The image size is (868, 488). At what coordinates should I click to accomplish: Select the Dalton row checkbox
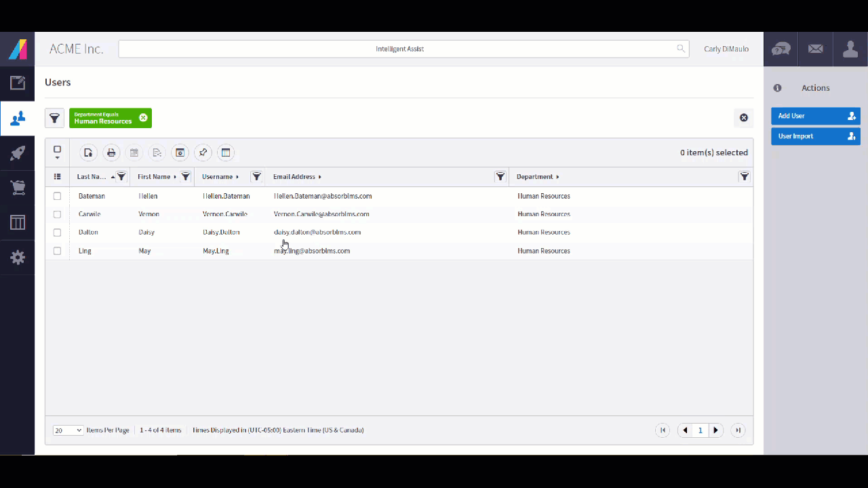57,232
